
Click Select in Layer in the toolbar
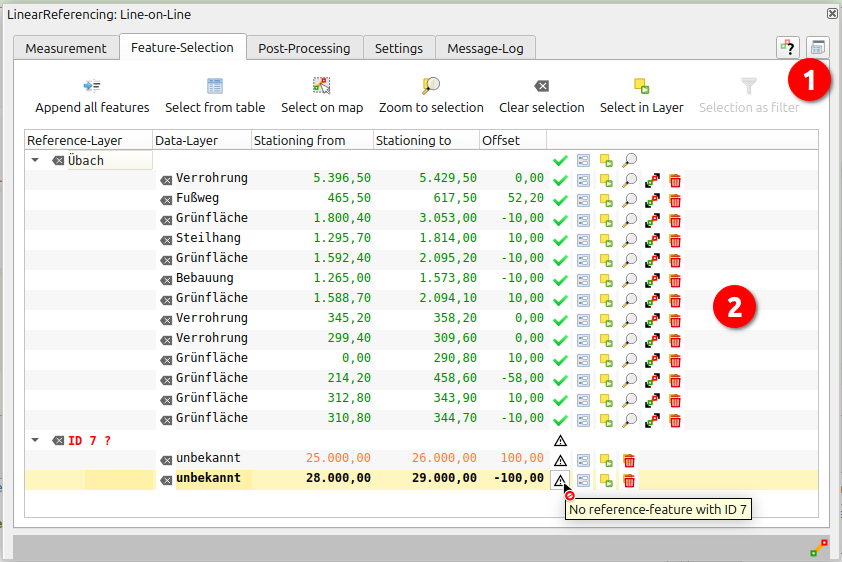coord(641,86)
